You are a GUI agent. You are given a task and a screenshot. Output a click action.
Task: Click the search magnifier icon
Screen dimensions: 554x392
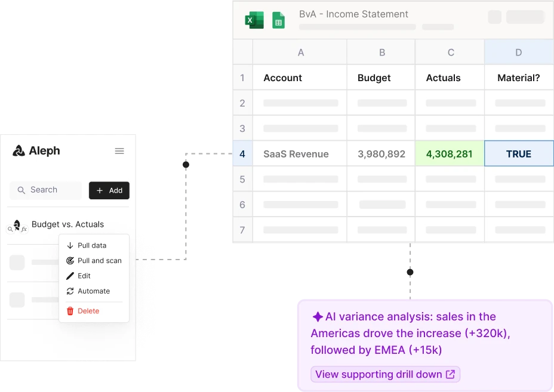point(21,190)
